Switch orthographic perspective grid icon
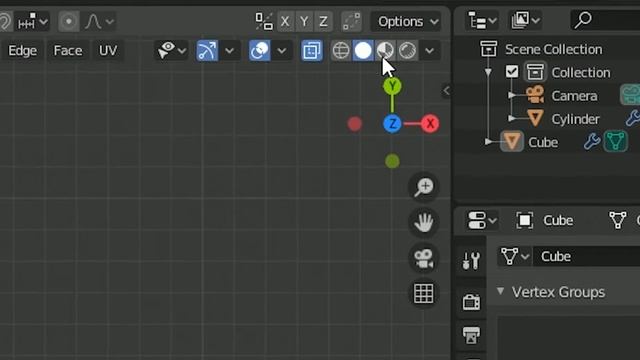 [x=424, y=293]
